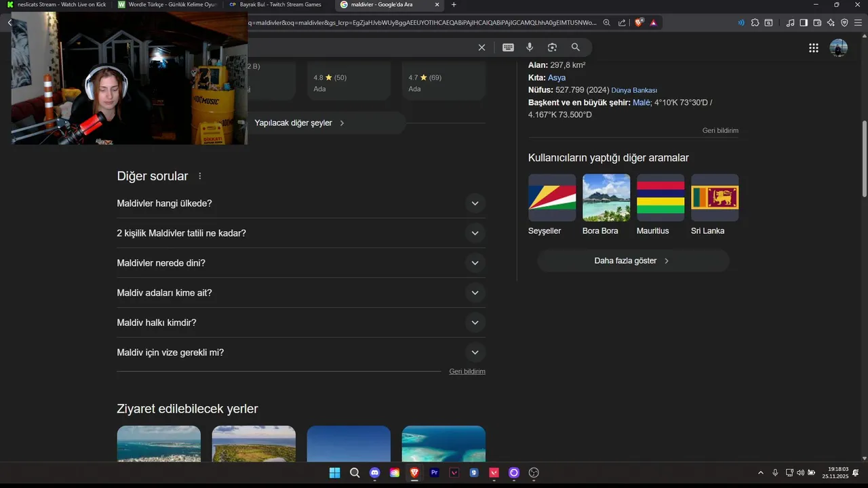Click "Daha fazla göster" button
Image resolution: width=868 pixels, height=488 pixels.
pyautogui.click(x=633, y=260)
